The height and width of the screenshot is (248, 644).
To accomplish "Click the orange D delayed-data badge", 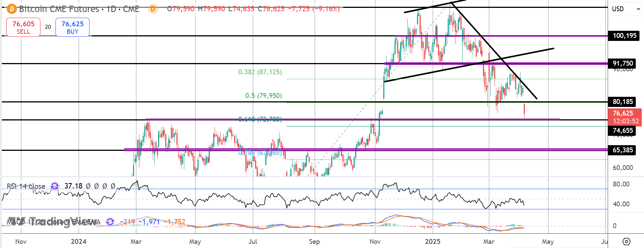I will (x=153, y=9).
